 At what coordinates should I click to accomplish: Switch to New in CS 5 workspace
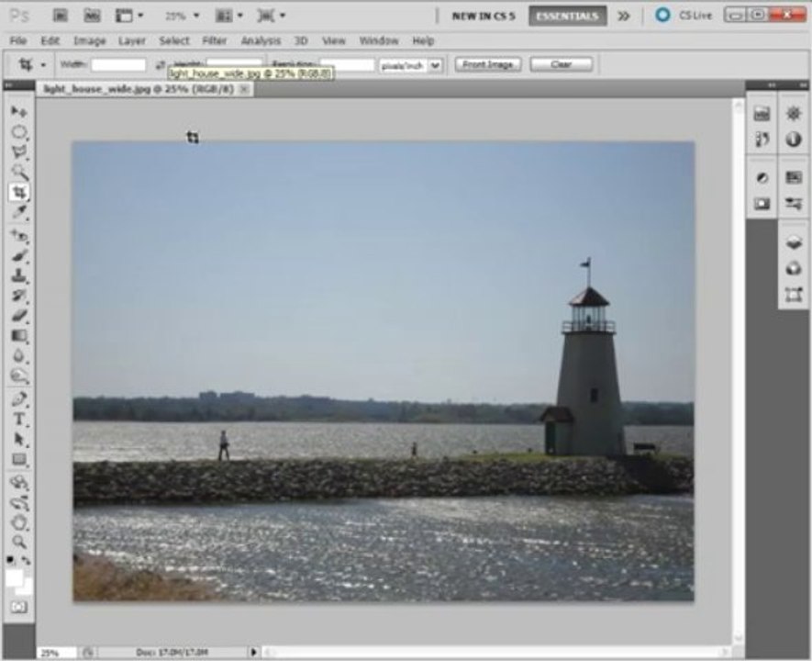tap(484, 16)
